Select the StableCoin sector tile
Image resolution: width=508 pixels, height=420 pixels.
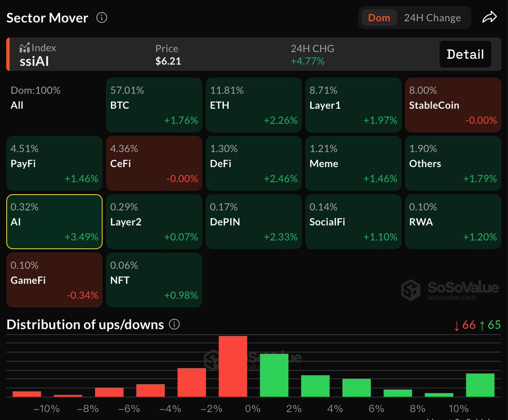coord(453,104)
